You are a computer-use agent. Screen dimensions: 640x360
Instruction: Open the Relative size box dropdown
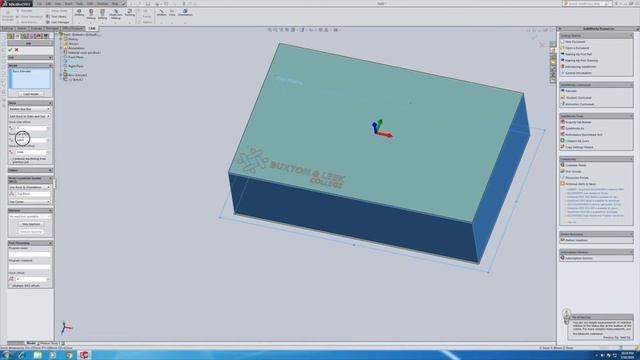[x=29, y=109]
